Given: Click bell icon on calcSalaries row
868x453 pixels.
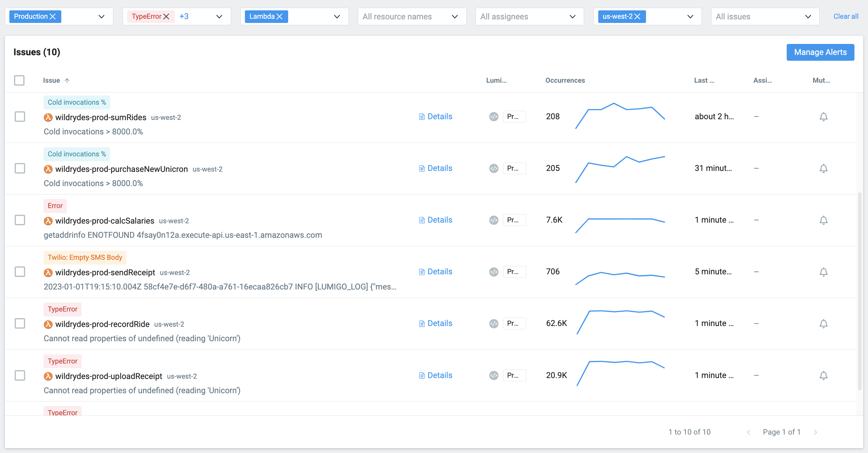Looking at the screenshot, I should click(823, 220).
